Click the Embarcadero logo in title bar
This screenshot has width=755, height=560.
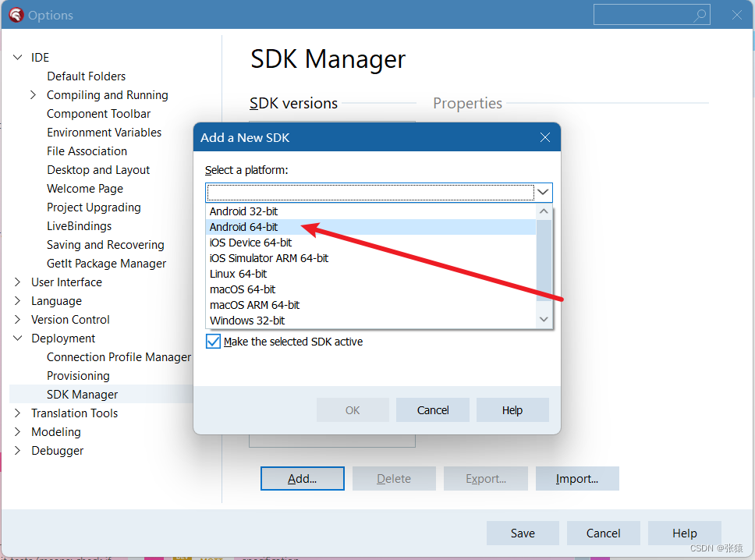tap(16, 14)
